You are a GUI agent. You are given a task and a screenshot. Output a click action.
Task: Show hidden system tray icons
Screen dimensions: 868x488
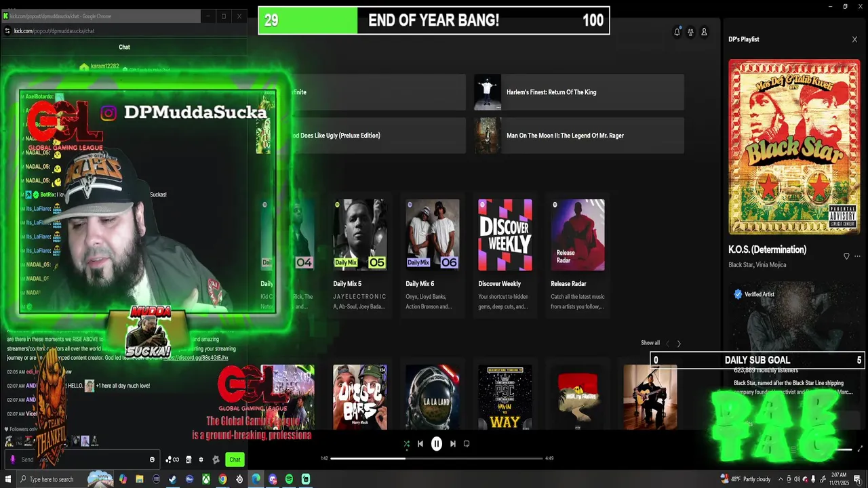pos(781,479)
